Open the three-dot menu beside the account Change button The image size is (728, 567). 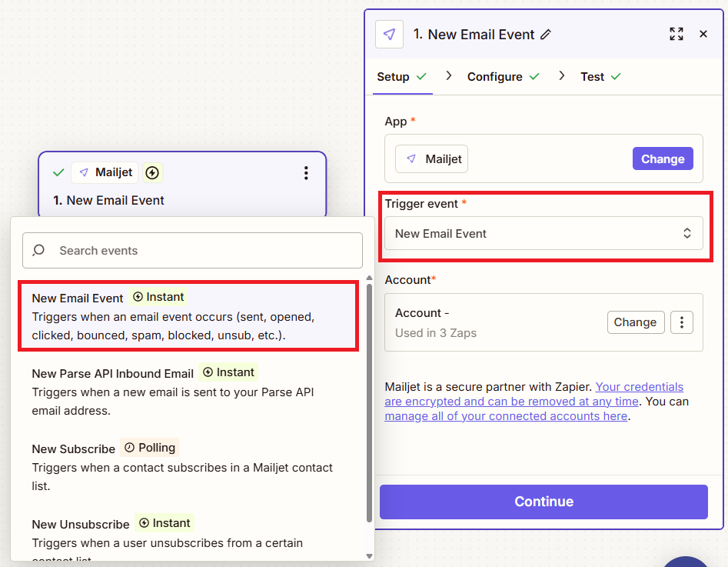tap(682, 322)
